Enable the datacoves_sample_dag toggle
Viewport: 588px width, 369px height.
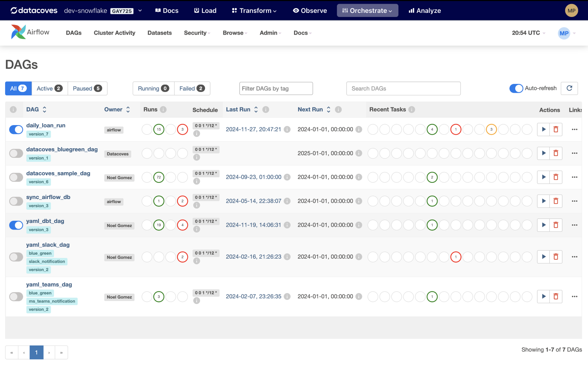(x=16, y=177)
